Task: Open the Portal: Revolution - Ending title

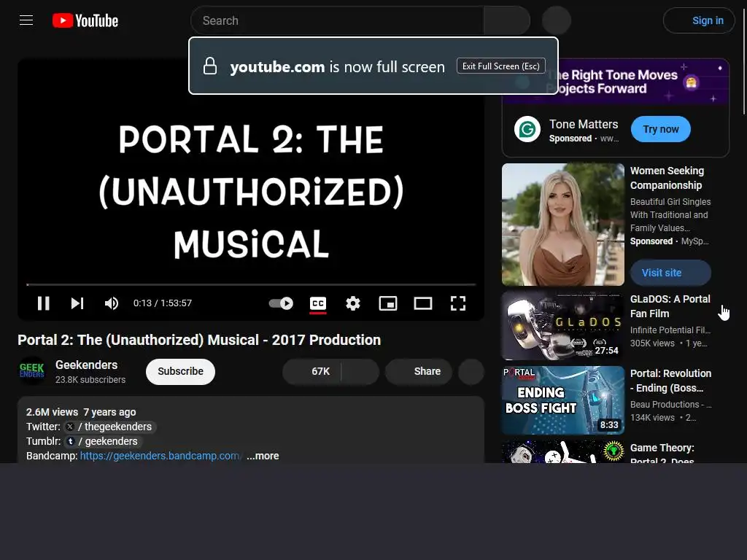Action: pos(671,381)
